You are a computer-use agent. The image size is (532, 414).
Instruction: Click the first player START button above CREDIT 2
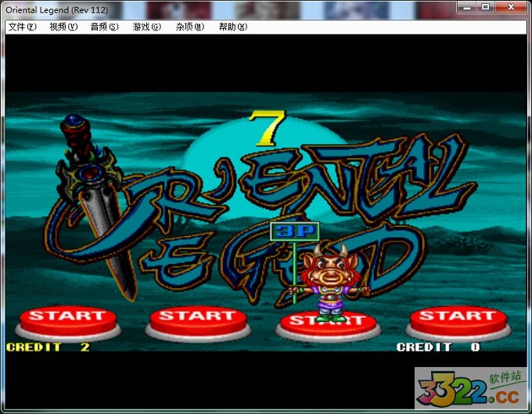point(68,323)
